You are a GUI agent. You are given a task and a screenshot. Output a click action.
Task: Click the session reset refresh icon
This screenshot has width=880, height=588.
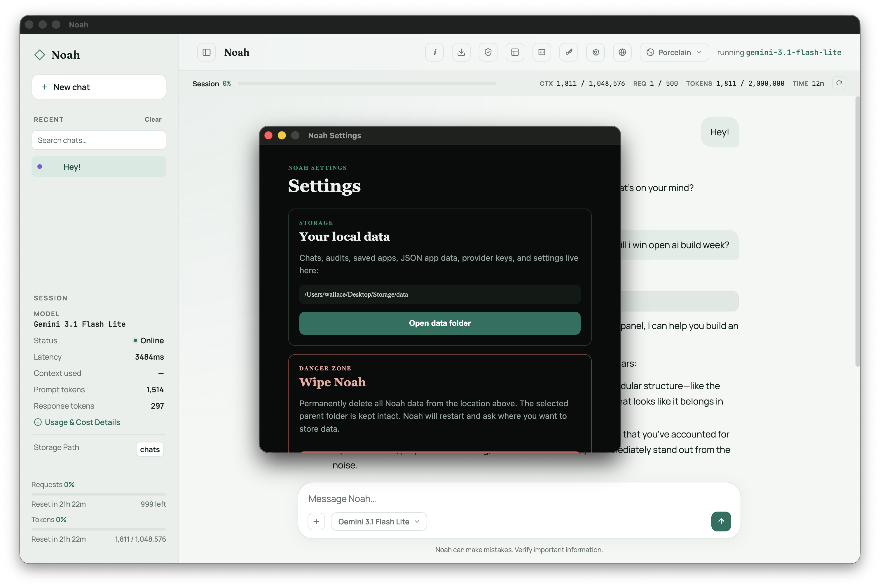[x=839, y=83]
